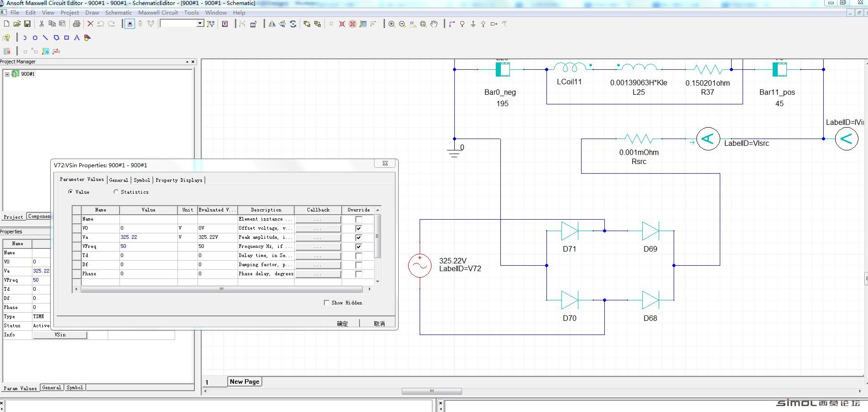
Task: Click the Callback button for the Va row
Action: (318, 237)
